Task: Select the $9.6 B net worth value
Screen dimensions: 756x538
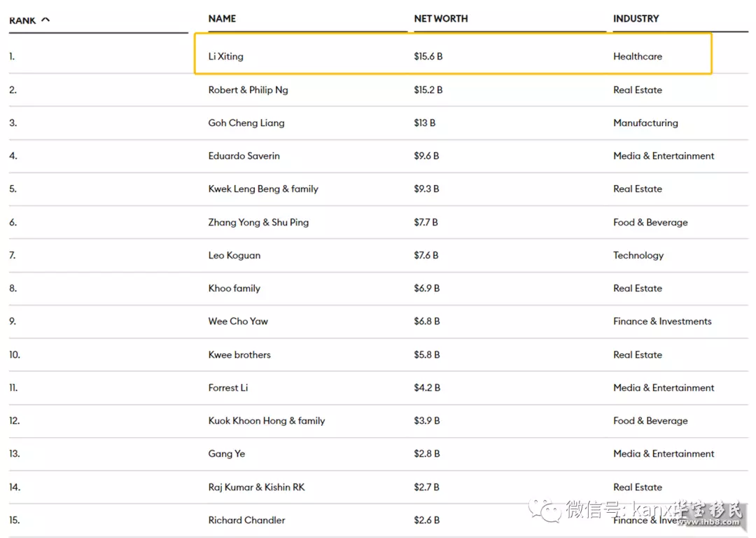Action: tap(426, 156)
